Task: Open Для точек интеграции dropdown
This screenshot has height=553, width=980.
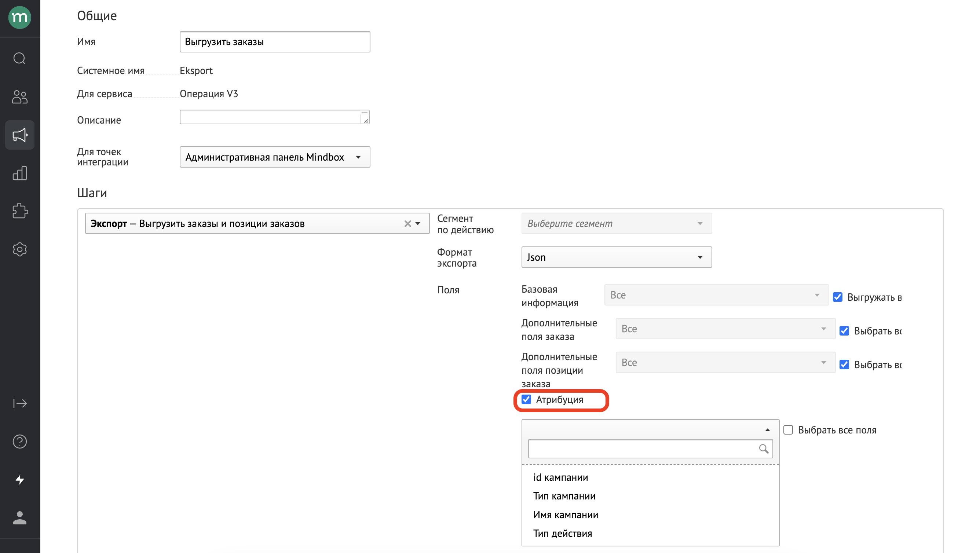Action: click(275, 157)
